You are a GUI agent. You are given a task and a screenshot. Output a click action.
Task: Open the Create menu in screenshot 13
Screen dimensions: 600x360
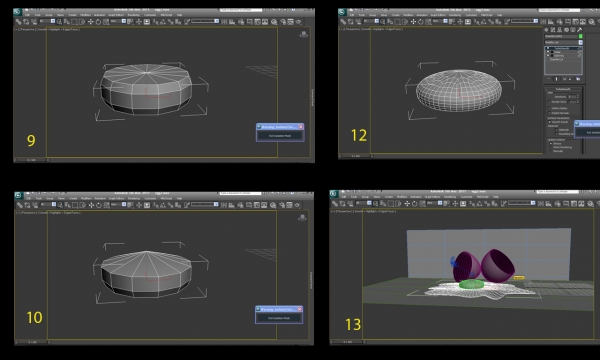pos(389,197)
